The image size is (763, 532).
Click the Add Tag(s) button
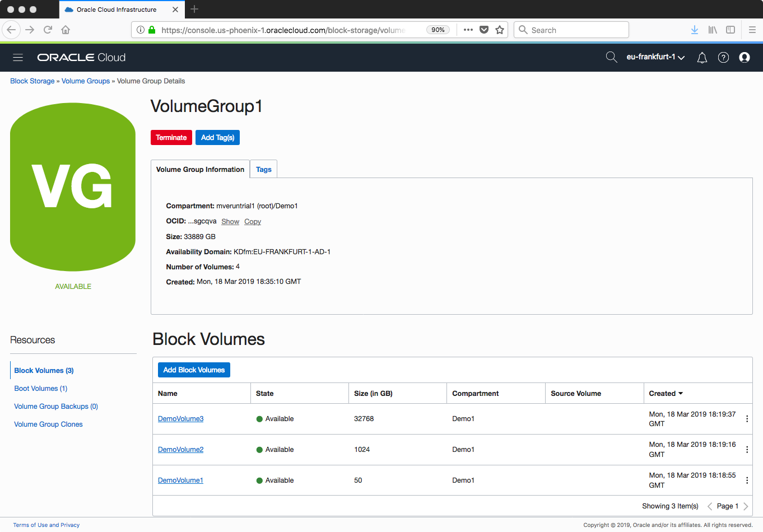[217, 138]
